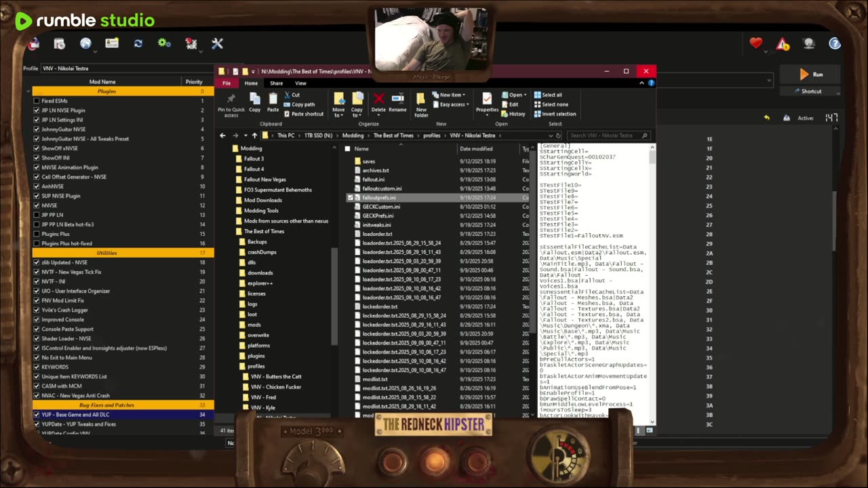Viewport: 868px width, 488px height.
Task: Click Cut in the Clipboard group
Action: tap(292, 95)
